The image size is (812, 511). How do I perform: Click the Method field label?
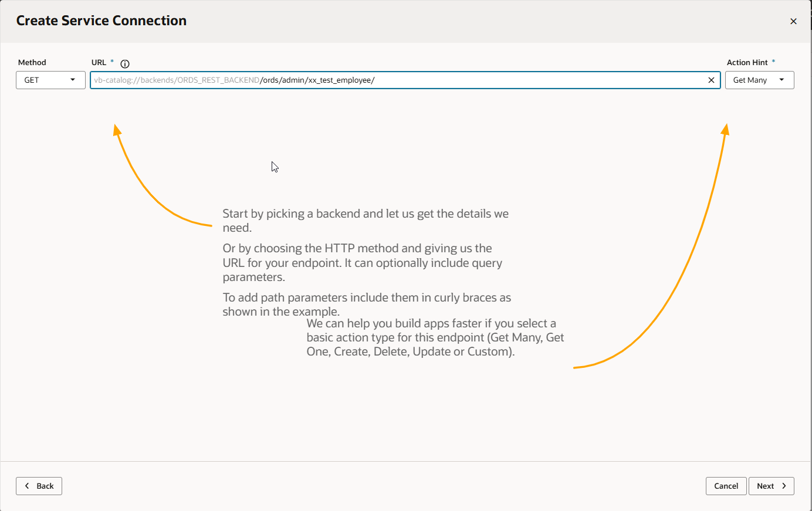point(32,62)
